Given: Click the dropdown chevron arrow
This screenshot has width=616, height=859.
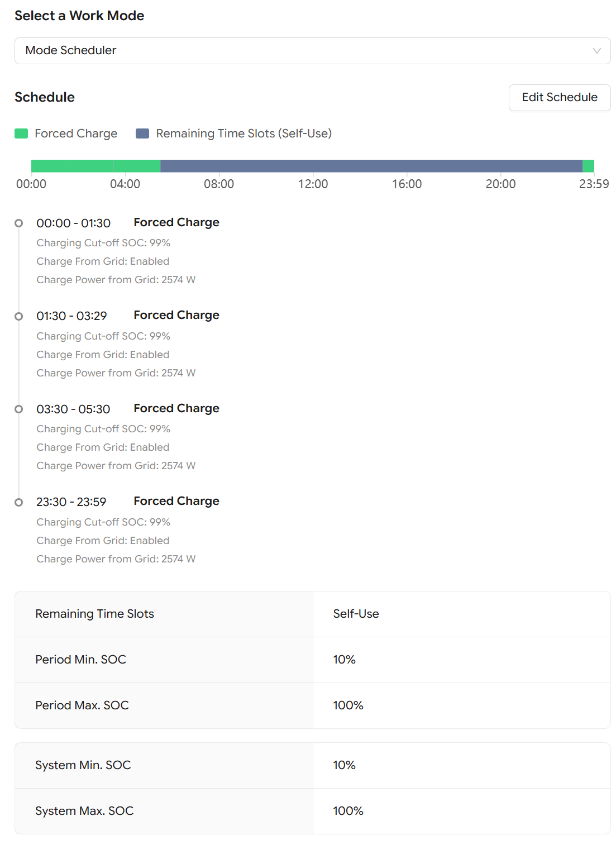Looking at the screenshot, I should pyautogui.click(x=596, y=51).
